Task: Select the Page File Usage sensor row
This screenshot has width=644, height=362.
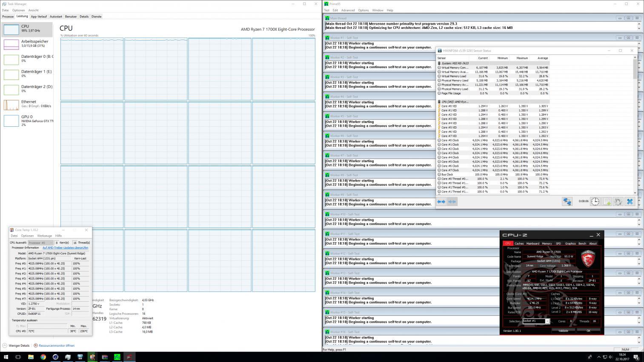Action: point(493,93)
